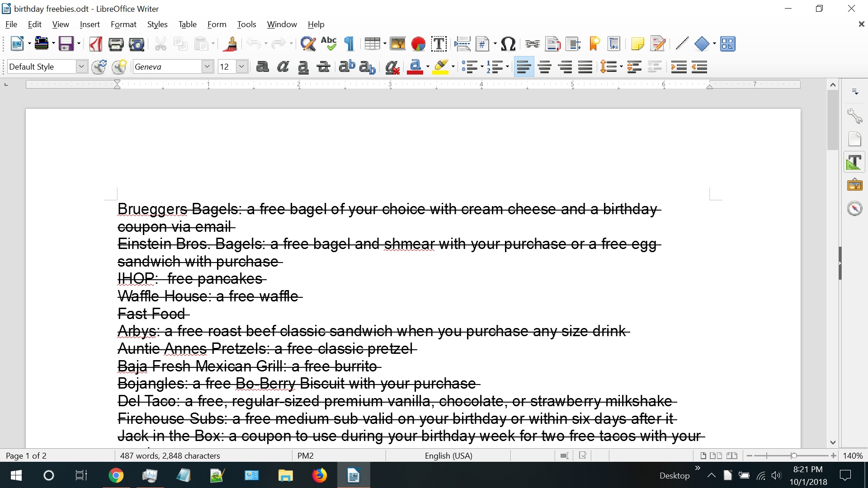Insert a hyperlink
Screen dimensions: 868x488
pos(532,44)
